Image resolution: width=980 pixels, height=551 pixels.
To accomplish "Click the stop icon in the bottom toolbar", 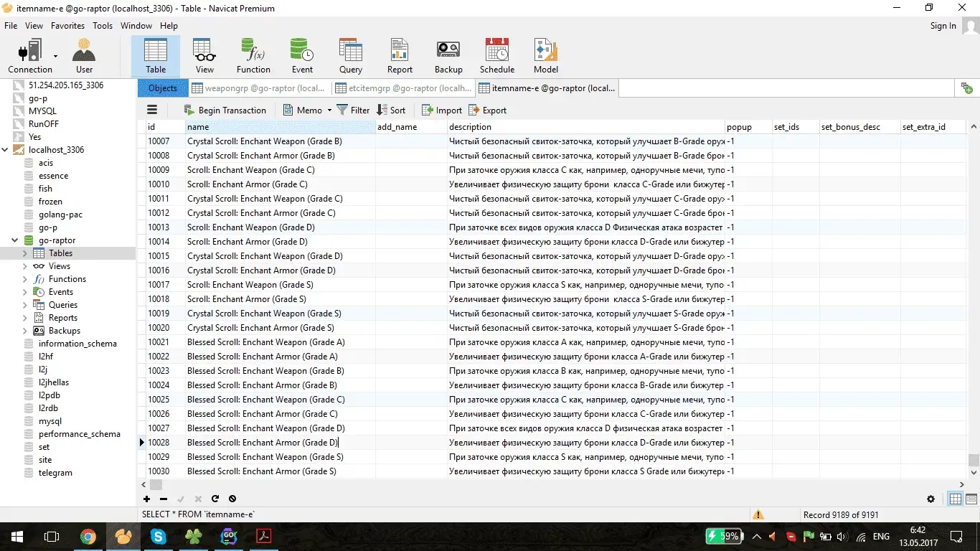I will coord(232,499).
